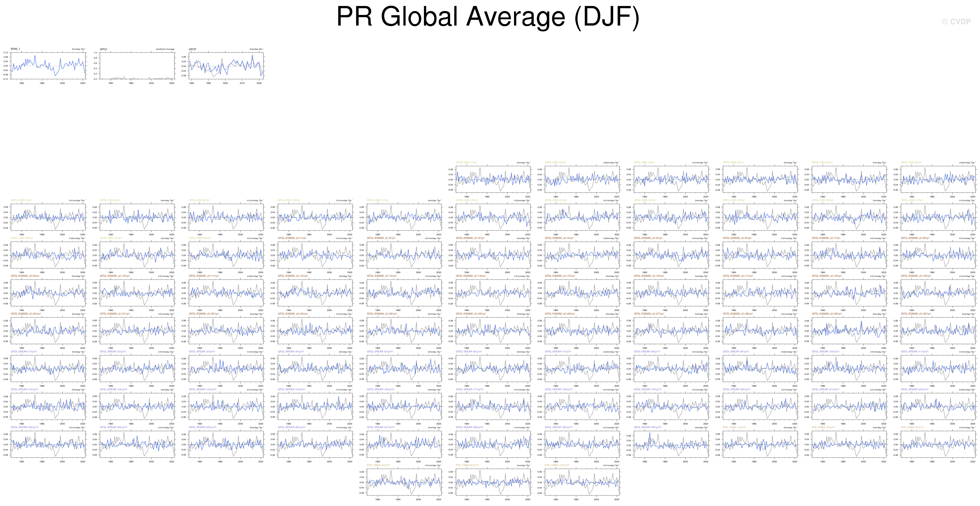Click the GFDL-SPEAR r1i1p1f1 label
This screenshot has height=506, width=980.
(24, 352)
